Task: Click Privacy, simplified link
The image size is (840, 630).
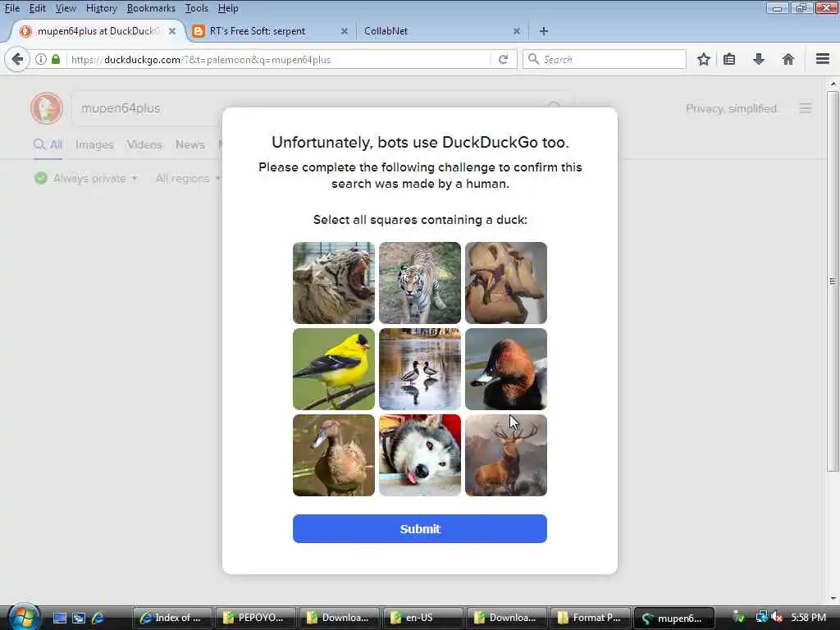Action: tap(731, 109)
